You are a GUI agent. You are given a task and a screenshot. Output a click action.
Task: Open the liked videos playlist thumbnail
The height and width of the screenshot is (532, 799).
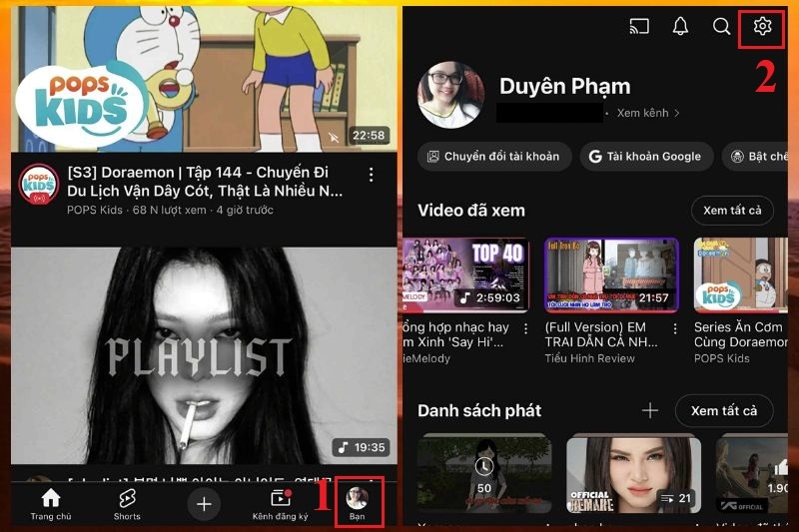752,474
